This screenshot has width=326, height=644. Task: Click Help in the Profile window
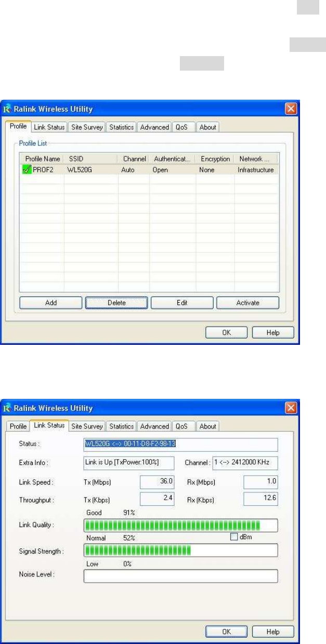tap(273, 332)
